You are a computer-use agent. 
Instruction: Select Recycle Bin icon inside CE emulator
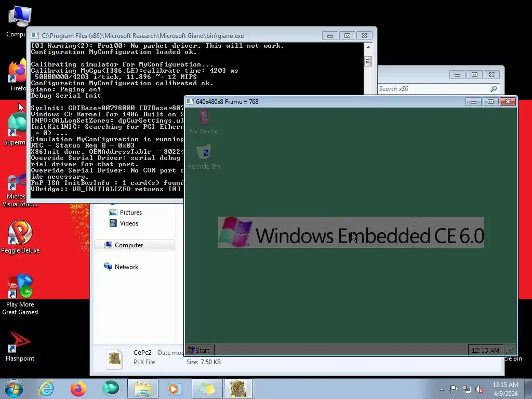204,157
